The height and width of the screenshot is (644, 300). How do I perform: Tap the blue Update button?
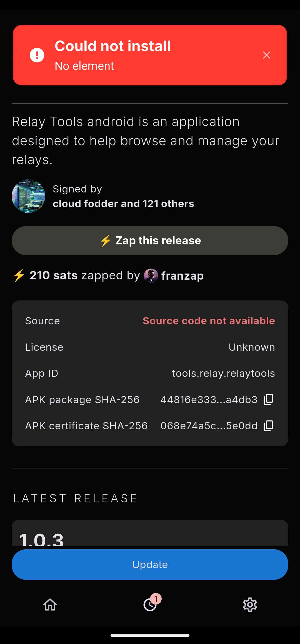click(x=150, y=565)
